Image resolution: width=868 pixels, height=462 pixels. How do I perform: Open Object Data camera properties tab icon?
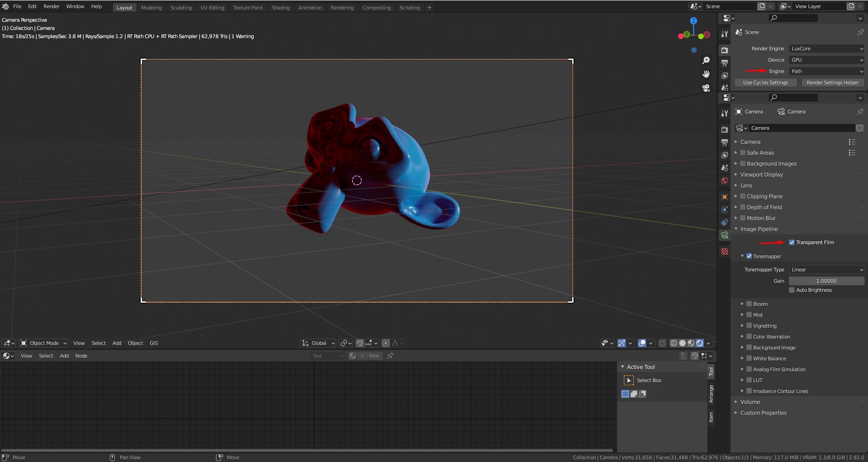tap(725, 235)
